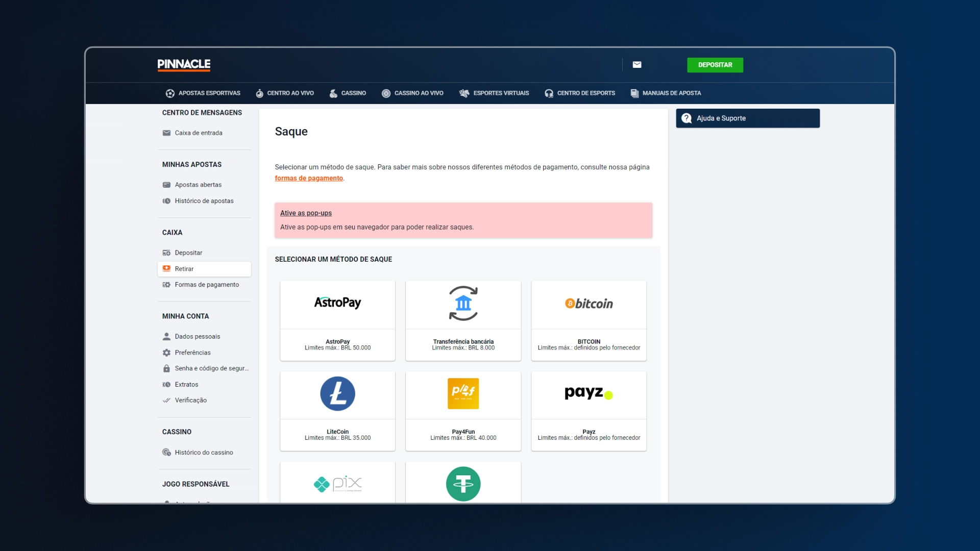Click the envelope icon next to Caixa de entrada

coord(166,133)
